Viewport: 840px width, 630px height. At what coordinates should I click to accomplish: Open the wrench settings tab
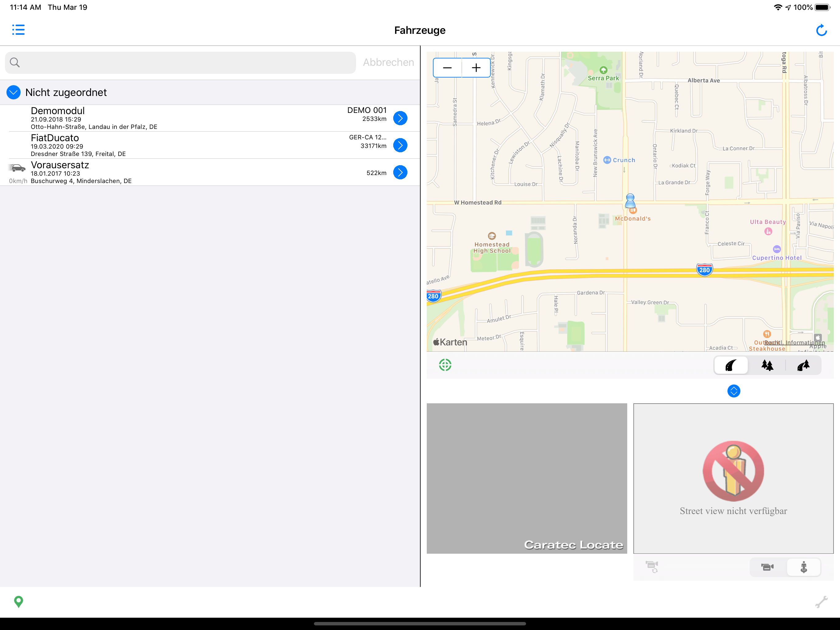click(821, 602)
